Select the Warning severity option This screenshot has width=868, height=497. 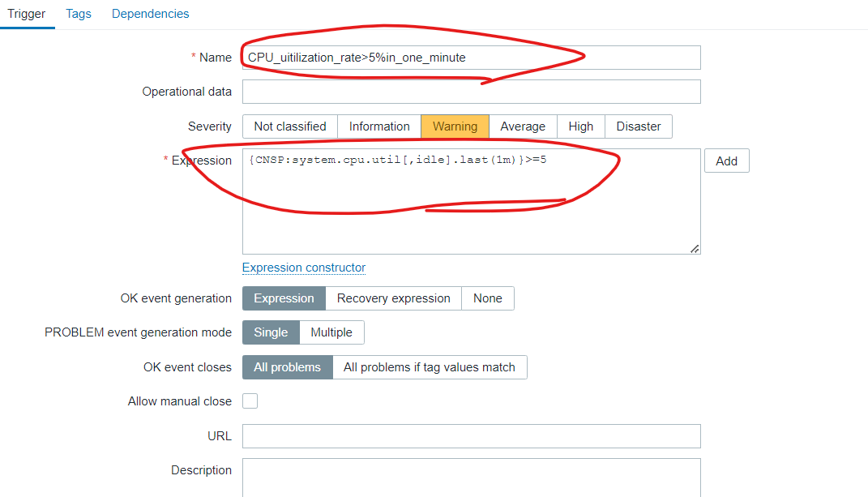pos(455,126)
